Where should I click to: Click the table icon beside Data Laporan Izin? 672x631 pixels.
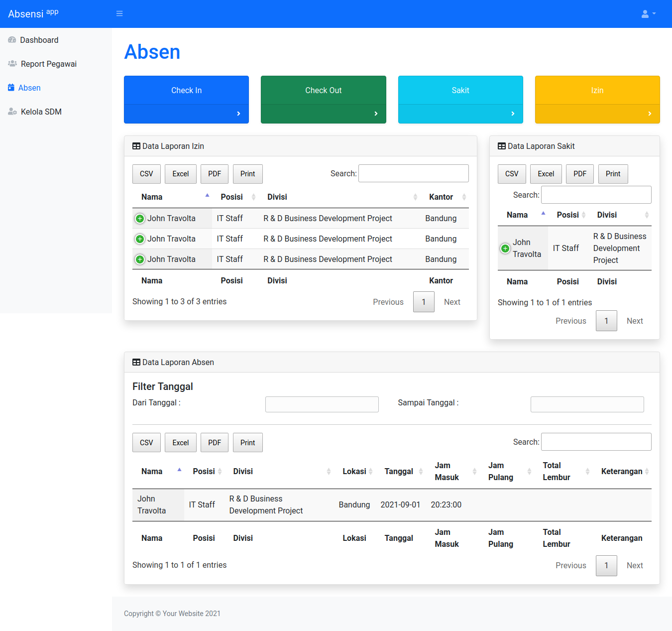point(136,145)
